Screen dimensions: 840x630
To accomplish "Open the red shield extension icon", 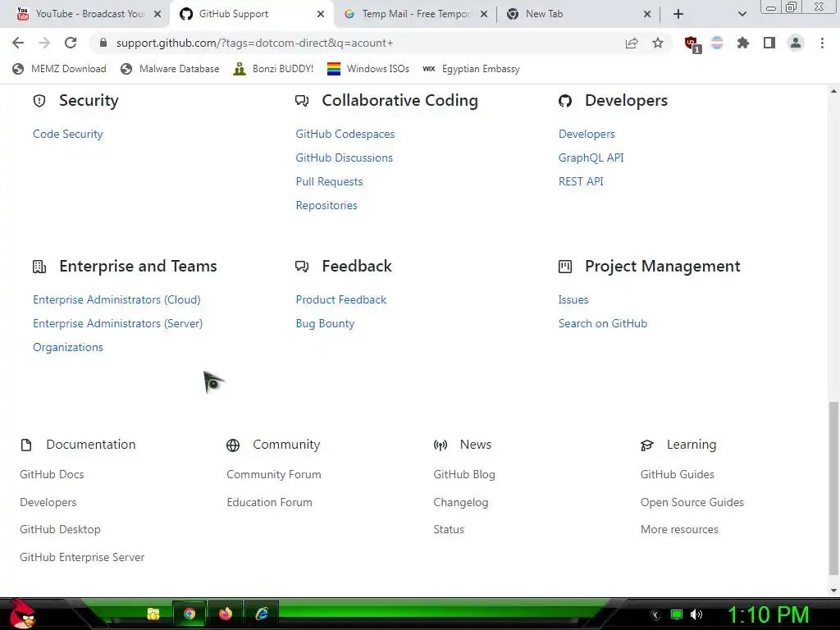I will click(692, 44).
